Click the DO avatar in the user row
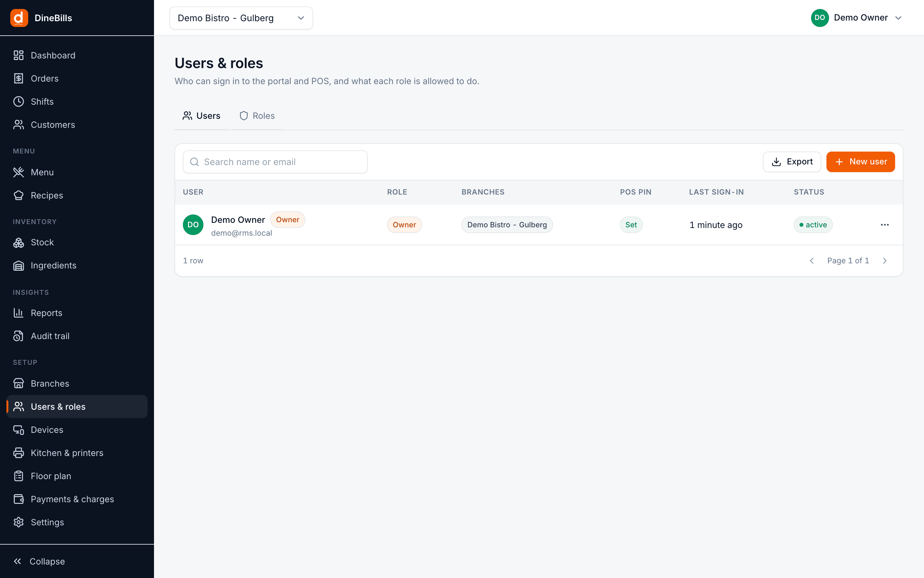 (193, 225)
